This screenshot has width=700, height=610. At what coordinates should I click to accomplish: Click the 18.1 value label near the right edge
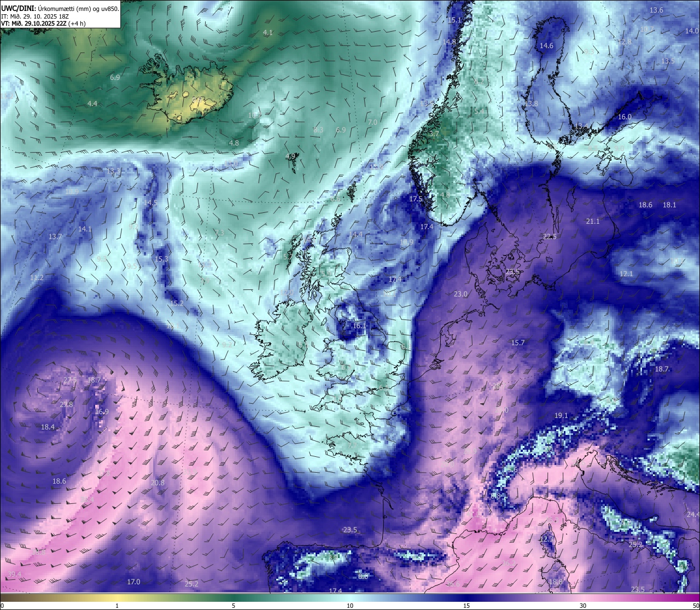[669, 205]
